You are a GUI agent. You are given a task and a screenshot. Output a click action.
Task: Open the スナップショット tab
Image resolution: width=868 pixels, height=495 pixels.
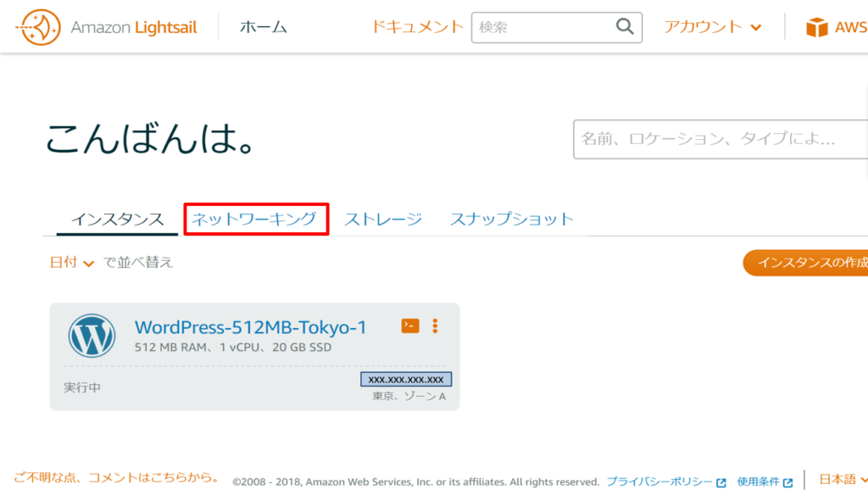pos(511,220)
